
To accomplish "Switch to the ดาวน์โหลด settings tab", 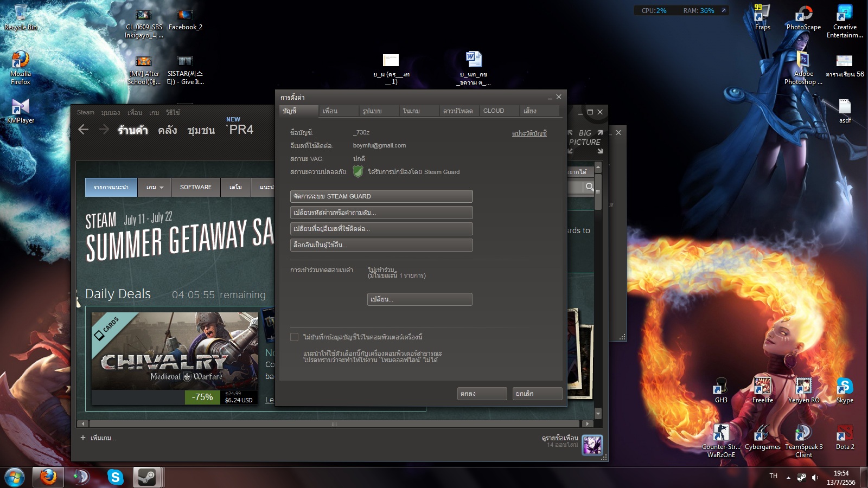I will 458,111.
